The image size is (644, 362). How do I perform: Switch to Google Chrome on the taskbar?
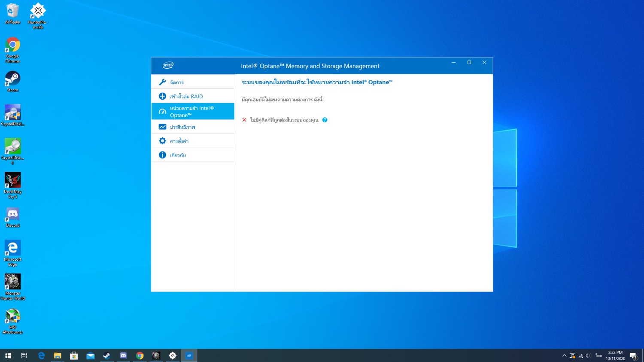click(140, 356)
